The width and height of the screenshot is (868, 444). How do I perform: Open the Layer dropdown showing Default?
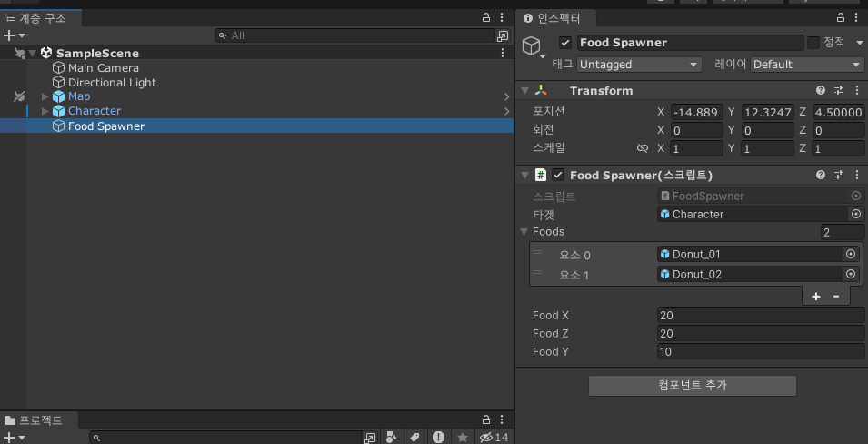[x=807, y=65]
